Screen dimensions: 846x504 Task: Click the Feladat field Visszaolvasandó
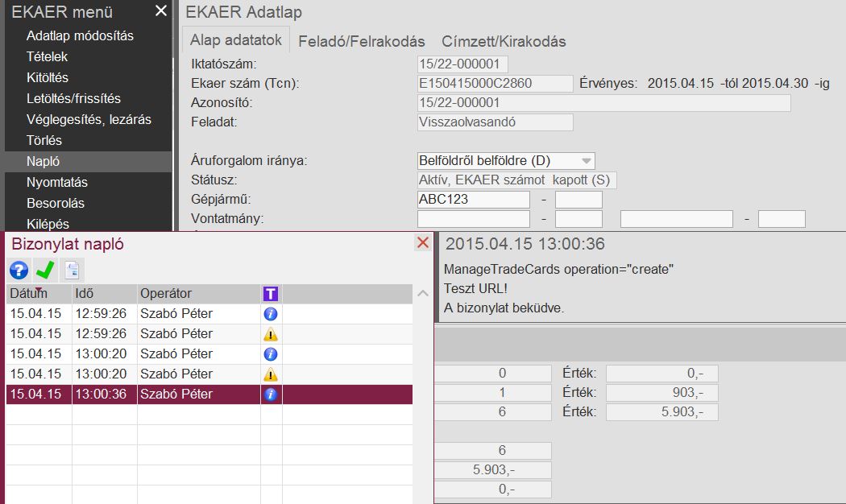coord(495,122)
